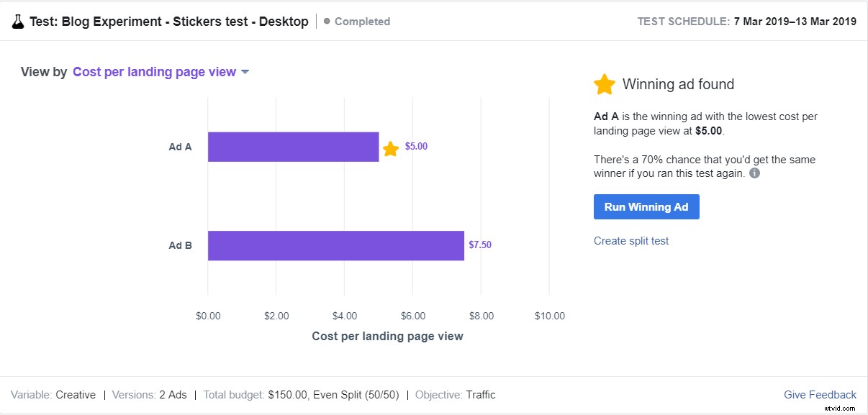Open the Cost per landing page view dropdown

pyautogui.click(x=153, y=72)
